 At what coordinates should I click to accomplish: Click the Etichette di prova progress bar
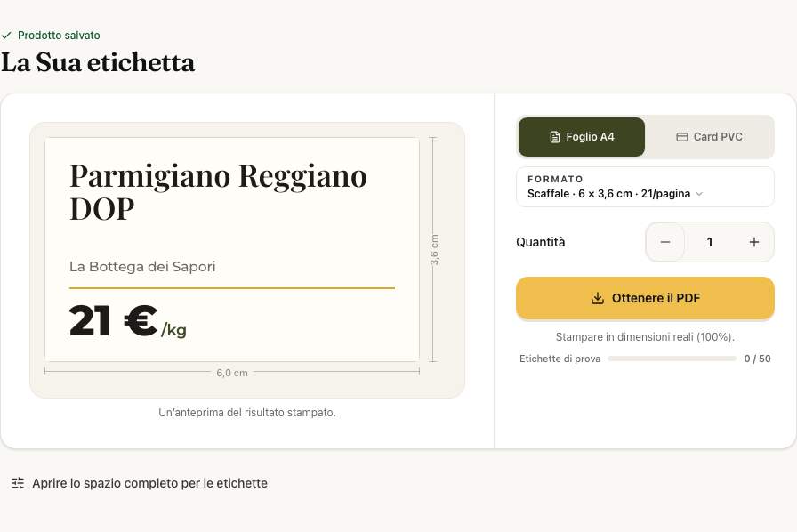point(672,359)
